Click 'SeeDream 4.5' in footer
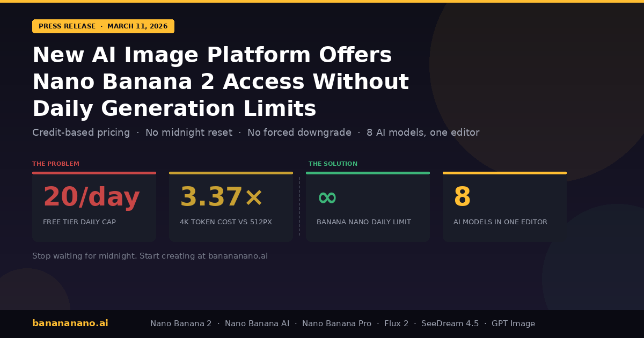Image resolution: width=644 pixels, height=338 pixels. tap(450, 324)
